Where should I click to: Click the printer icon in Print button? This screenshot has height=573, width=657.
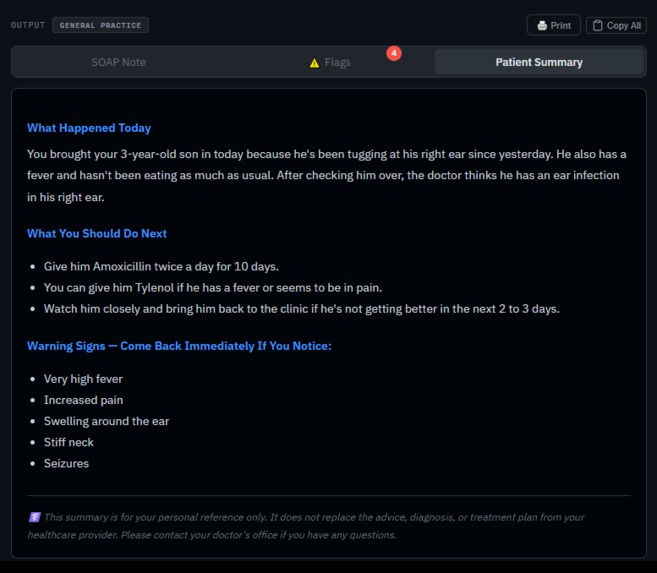(x=542, y=26)
